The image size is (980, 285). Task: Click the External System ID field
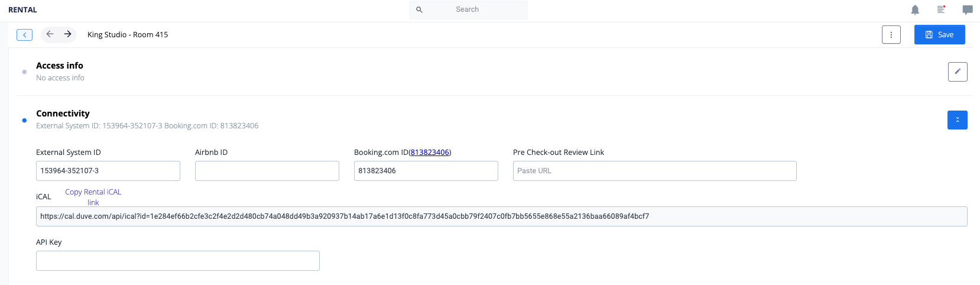click(x=108, y=171)
